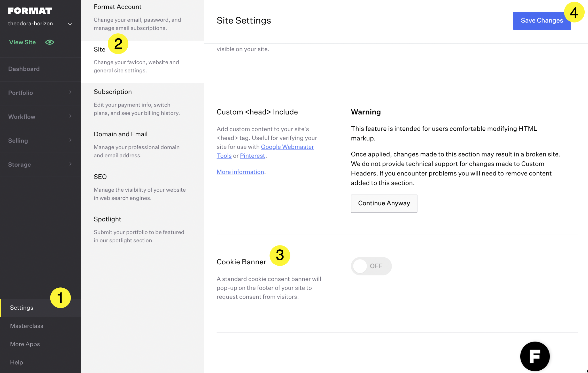Click the circular F icon bottom right
Image resolution: width=588 pixels, height=373 pixels.
point(535,356)
